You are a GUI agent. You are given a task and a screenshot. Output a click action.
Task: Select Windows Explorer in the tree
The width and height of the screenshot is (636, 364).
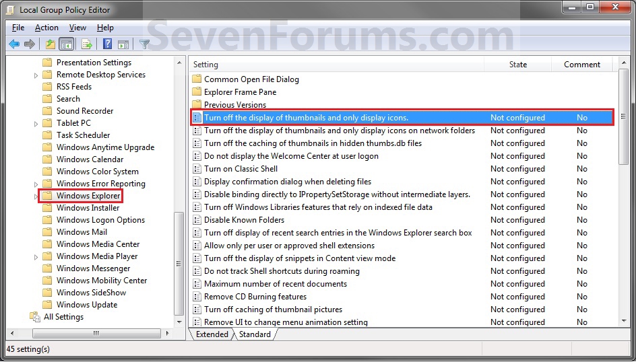88,196
